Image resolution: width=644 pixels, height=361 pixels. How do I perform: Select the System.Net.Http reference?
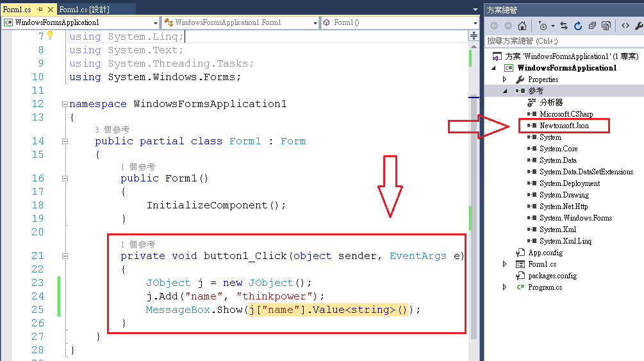(x=563, y=206)
